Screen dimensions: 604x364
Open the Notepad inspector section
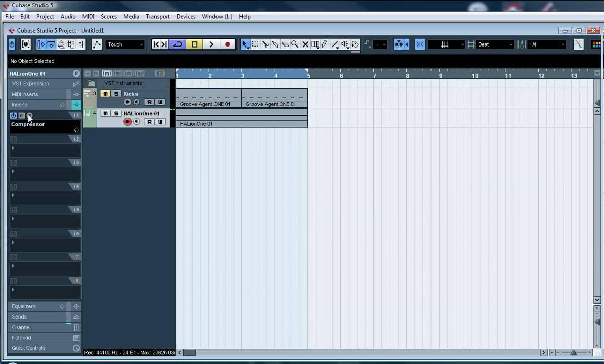(45, 338)
